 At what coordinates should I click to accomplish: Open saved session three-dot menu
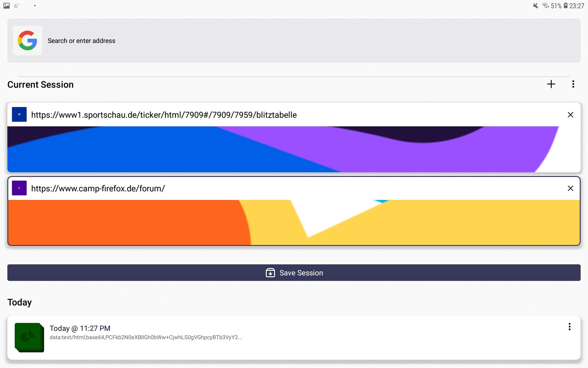(569, 327)
